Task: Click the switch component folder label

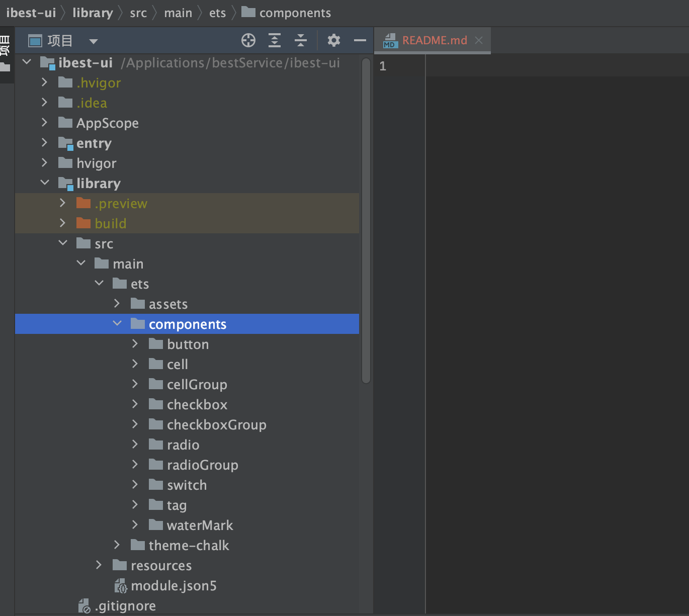Action: (187, 485)
